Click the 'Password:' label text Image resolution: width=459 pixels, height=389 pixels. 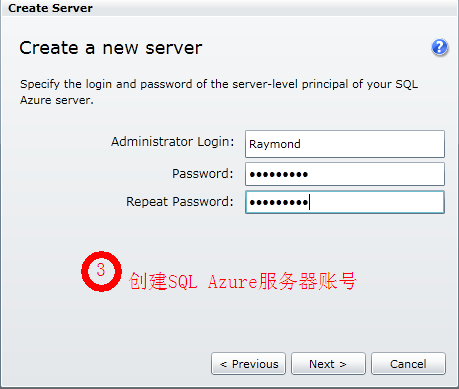pos(202,174)
